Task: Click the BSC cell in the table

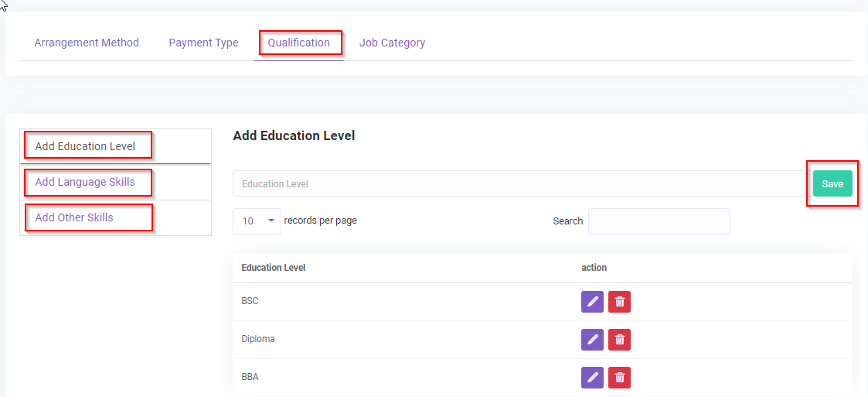Action: [250, 301]
